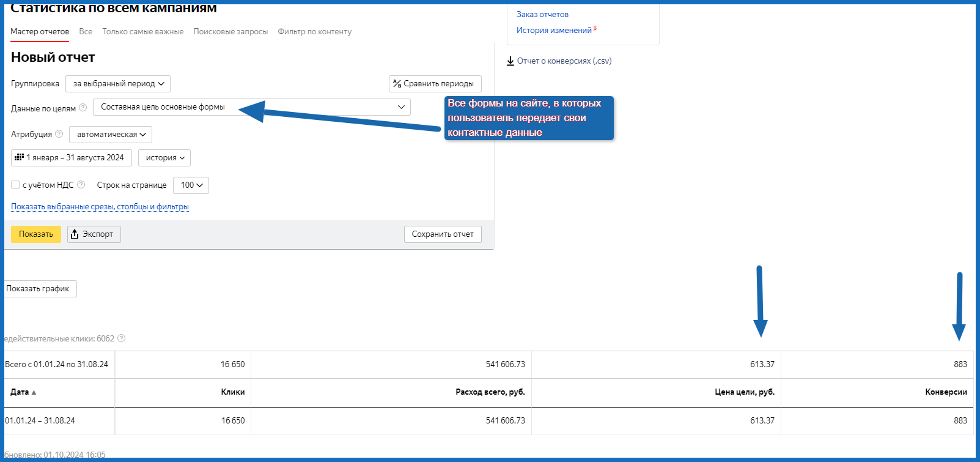The width and height of the screenshot is (980, 462).
Task: Click the help icon after действительные клики: 6062
Action: pyautogui.click(x=122, y=338)
